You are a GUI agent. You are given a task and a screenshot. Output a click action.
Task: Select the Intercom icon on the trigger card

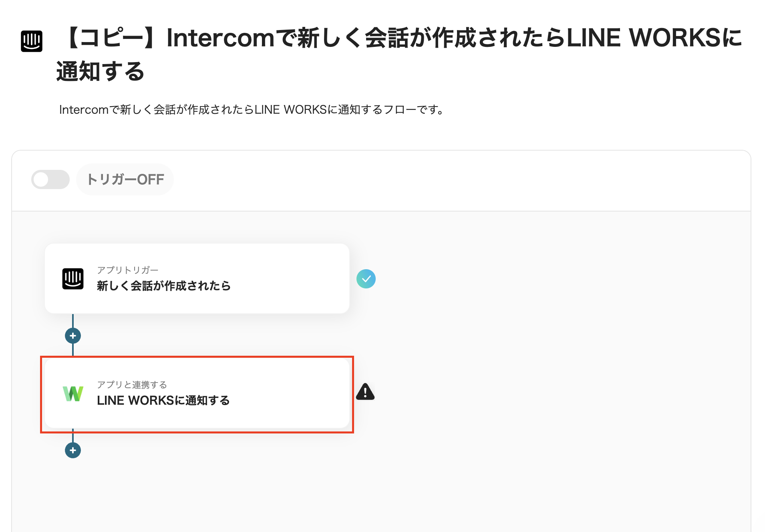click(x=73, y=278)
